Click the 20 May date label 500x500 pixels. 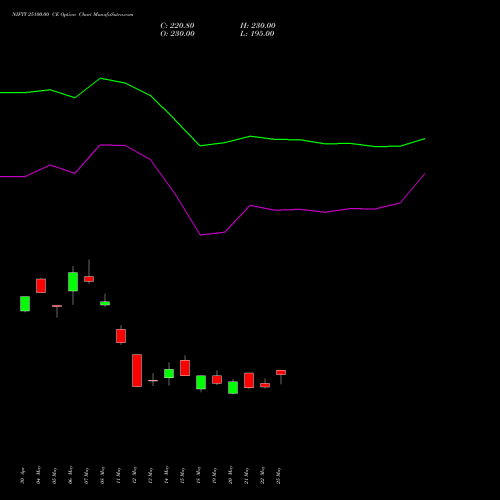click(x=230, y=475)
